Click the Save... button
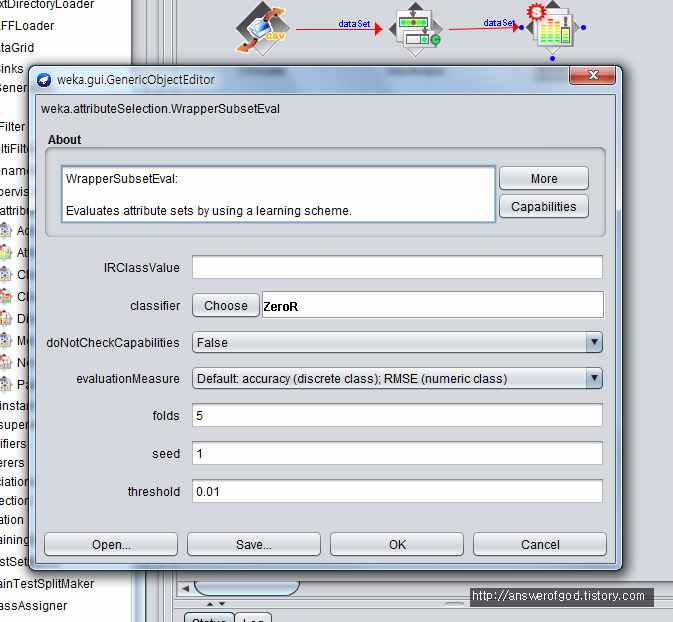The image size is (673, 622). [254, 544]
